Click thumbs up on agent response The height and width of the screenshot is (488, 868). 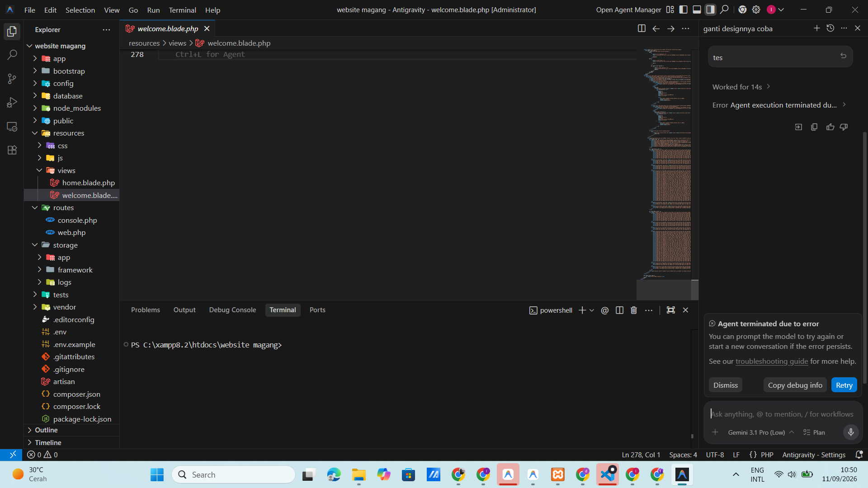[830, 127]
